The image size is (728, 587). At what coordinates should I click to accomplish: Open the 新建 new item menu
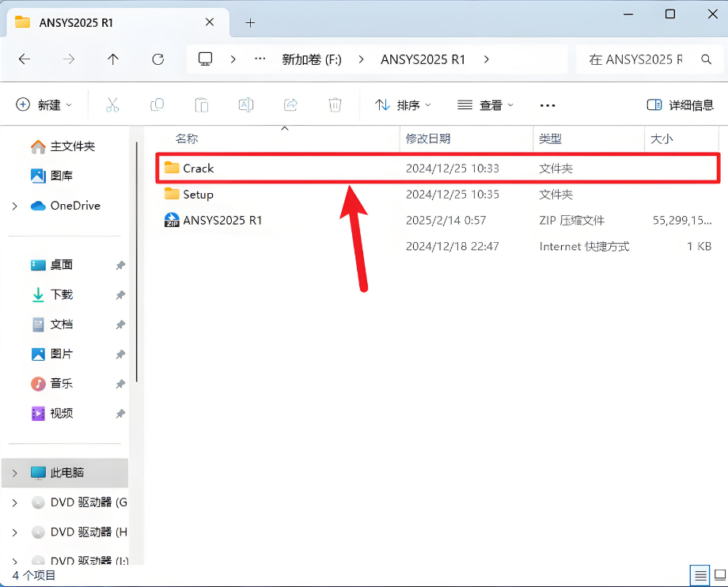(44, 105)
